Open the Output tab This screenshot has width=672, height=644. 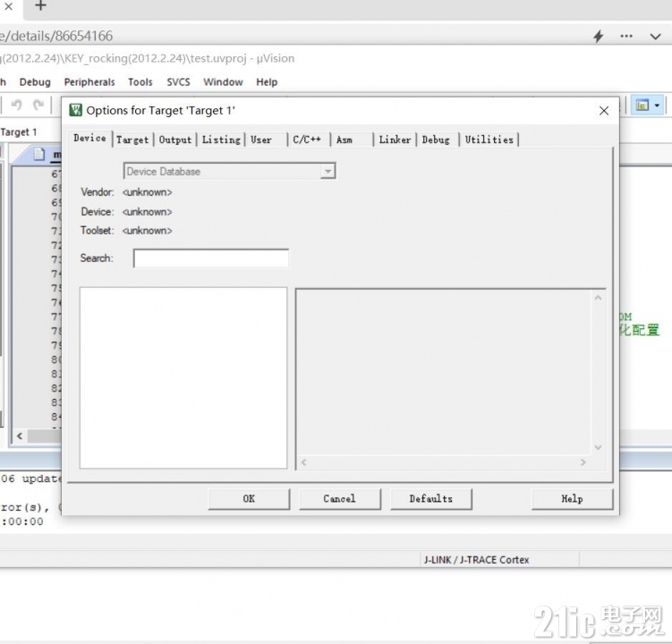174,140
